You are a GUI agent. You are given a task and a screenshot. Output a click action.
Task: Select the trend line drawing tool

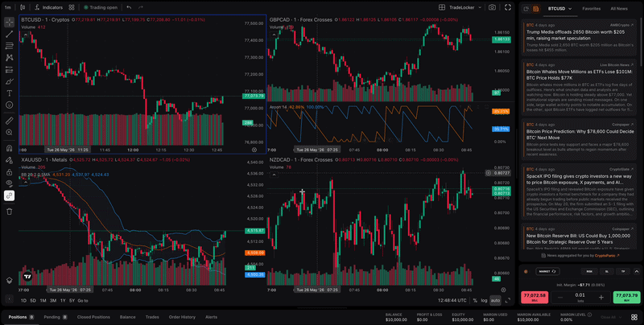9,34
